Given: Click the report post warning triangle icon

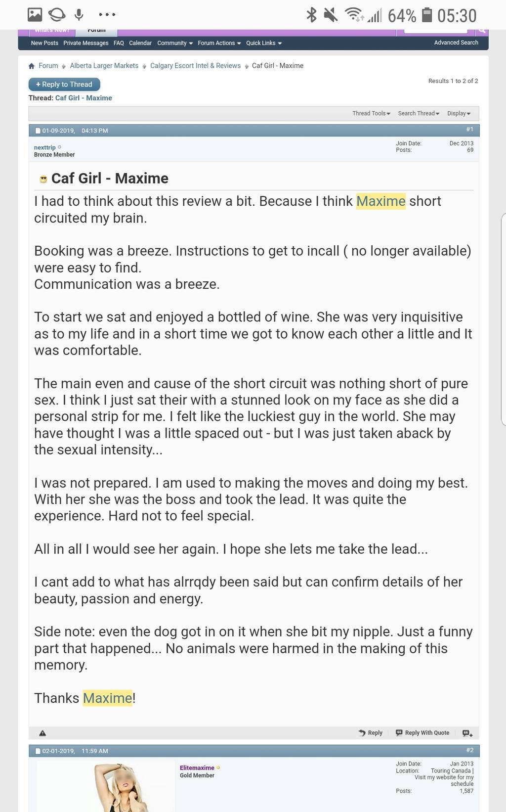Looking at the screenshot, I should click(42, 733).
